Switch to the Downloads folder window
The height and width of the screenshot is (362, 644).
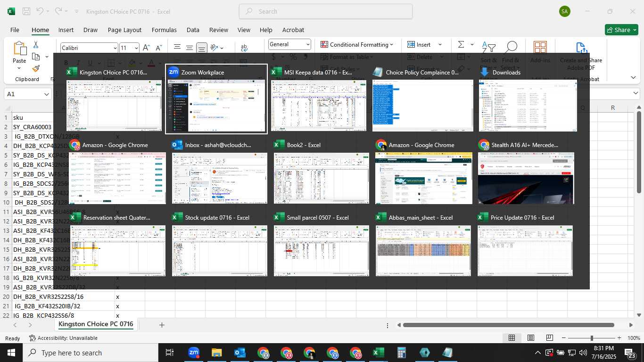pyautogui.click(x=528, y=99)
